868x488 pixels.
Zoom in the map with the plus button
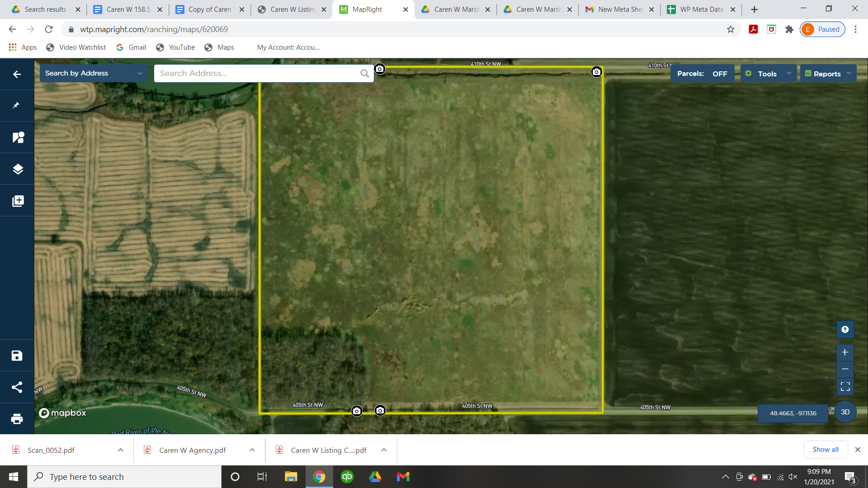click(x=845, y=352)
